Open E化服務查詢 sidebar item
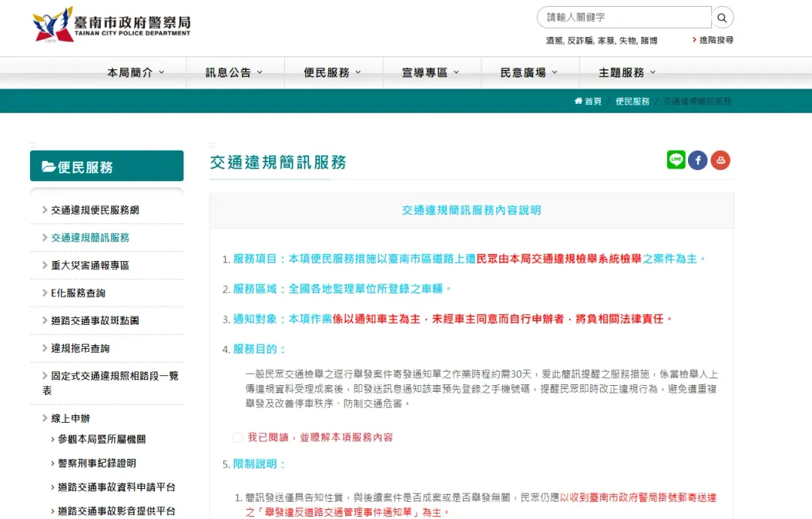 tap(78, 293)
